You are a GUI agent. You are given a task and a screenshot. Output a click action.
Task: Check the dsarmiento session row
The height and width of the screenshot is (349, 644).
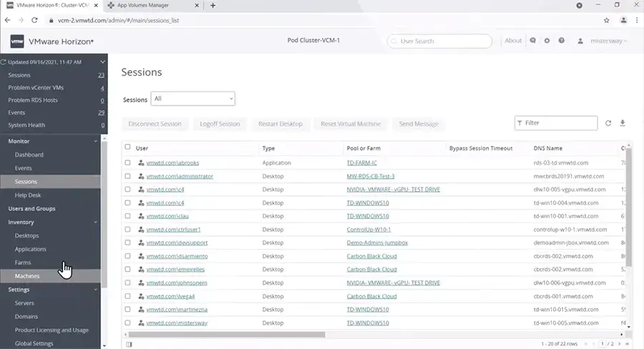coord(128,256)
